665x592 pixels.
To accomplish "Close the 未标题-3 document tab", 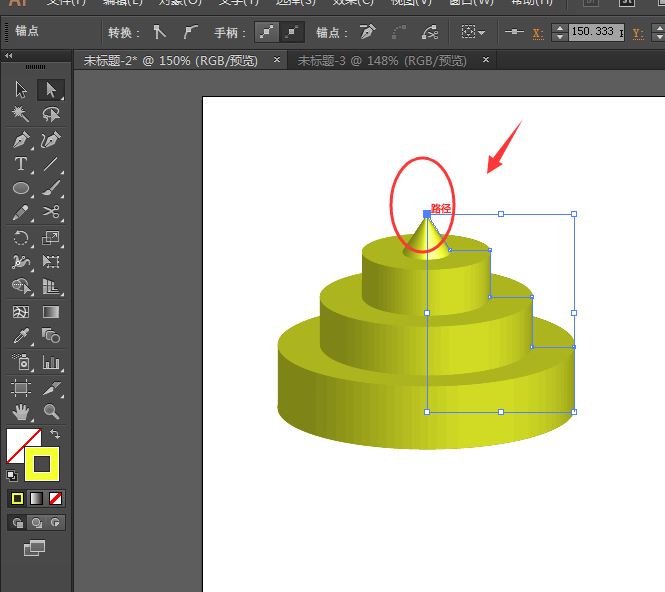I will click(486, 60).
